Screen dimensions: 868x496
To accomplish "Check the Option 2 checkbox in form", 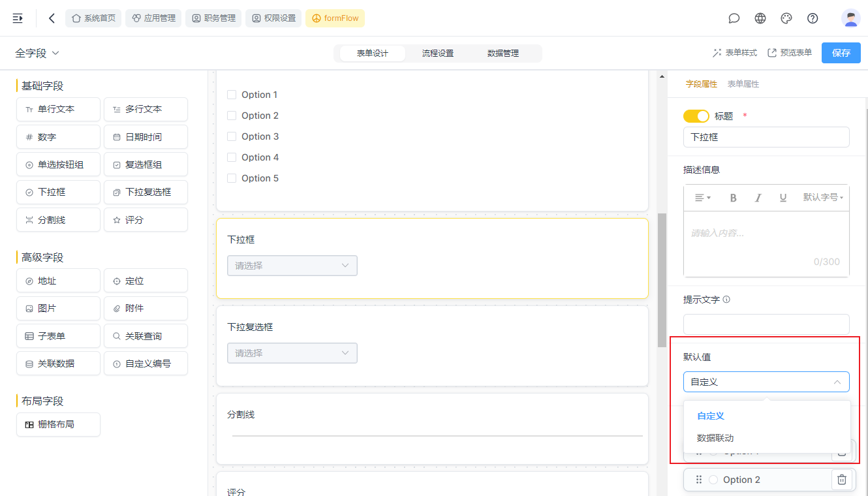I will point(232,116).
